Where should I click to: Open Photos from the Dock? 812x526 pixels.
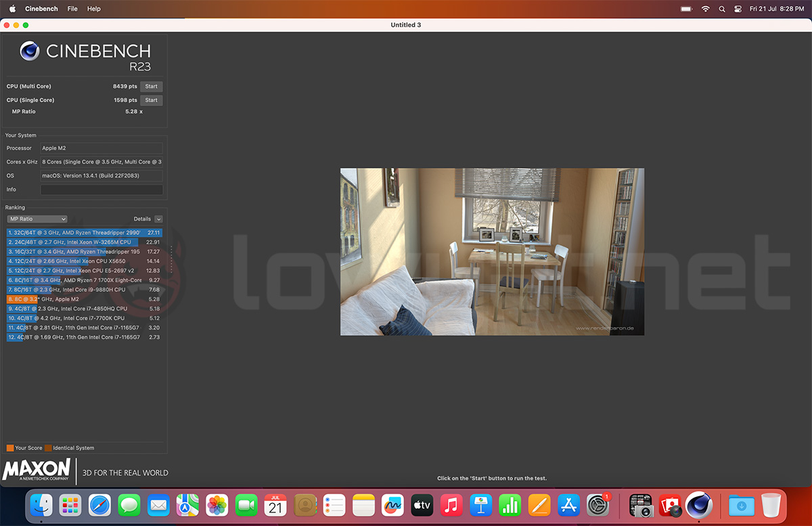217,505
